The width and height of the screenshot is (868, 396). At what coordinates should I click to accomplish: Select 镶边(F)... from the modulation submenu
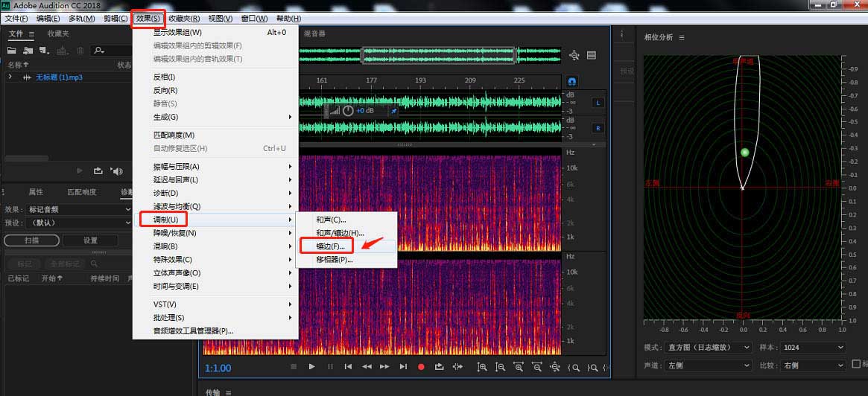(330, 246)
